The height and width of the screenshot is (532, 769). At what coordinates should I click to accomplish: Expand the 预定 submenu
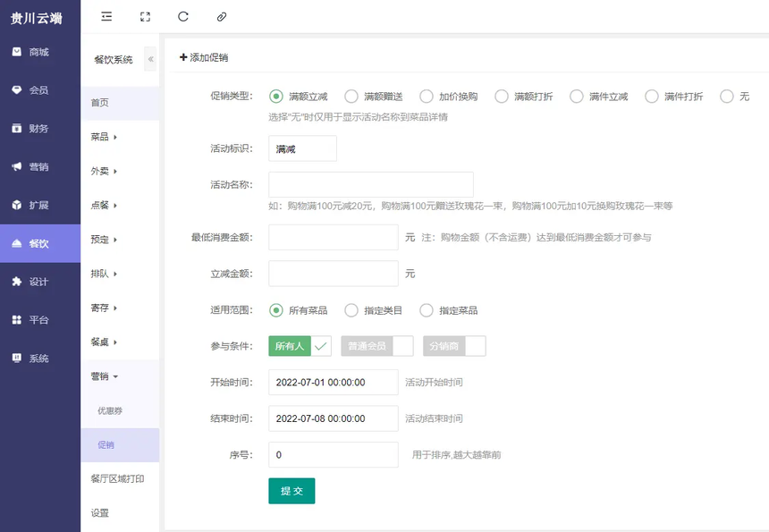[x=120, y=240]
